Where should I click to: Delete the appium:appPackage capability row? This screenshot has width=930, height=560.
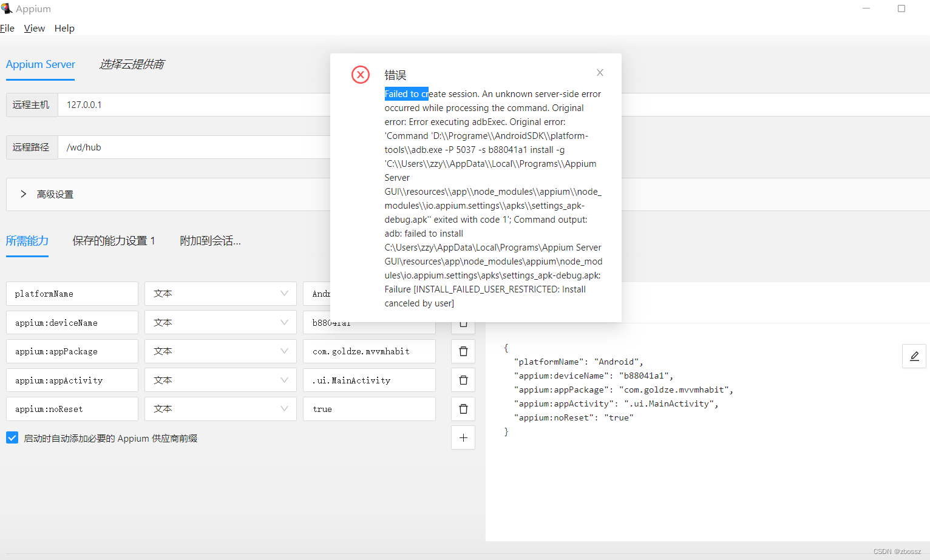click(x=463, y=351)
